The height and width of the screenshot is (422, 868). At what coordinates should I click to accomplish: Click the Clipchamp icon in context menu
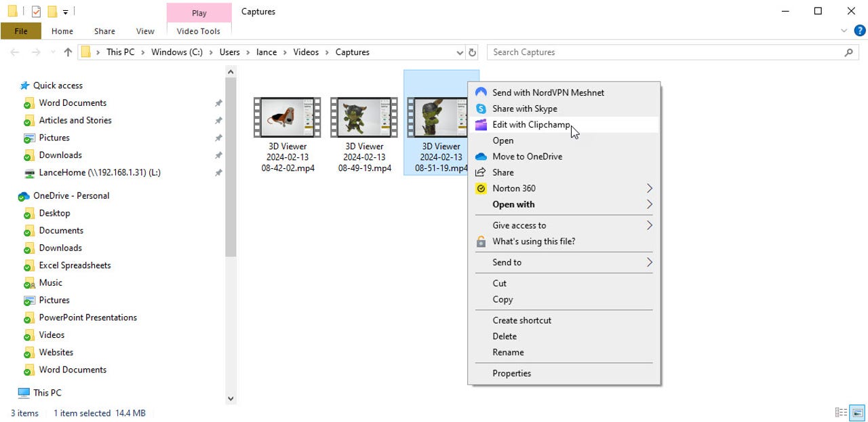click(481, 124)
